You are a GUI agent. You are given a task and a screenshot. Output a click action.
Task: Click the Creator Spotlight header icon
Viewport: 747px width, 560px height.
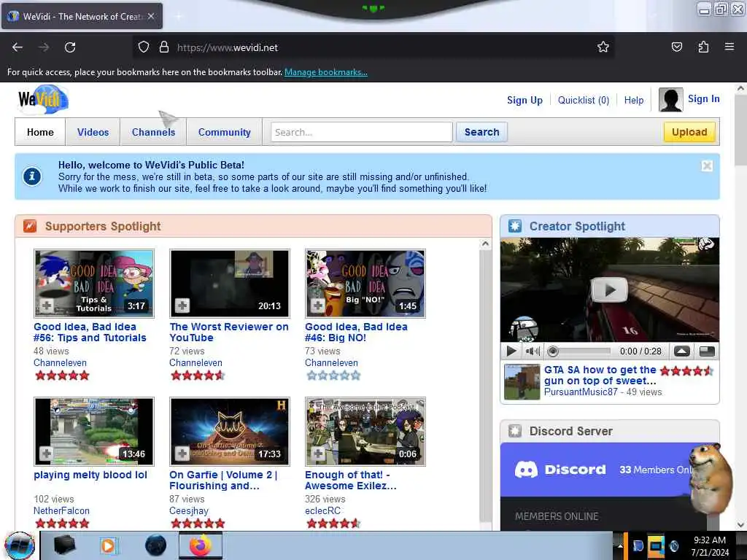[514, 226]
